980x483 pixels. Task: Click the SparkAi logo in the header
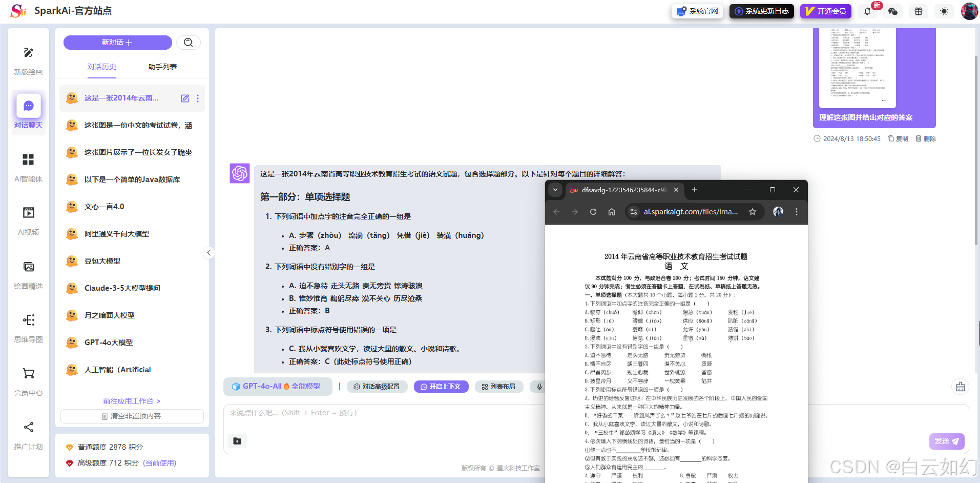18,10
